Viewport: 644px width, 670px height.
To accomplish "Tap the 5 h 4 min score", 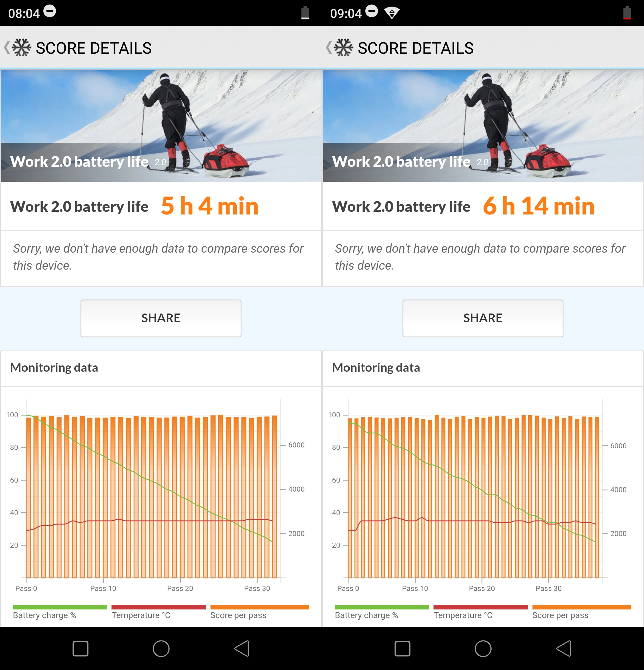I will pyautogui.click(x=210, y=206).
